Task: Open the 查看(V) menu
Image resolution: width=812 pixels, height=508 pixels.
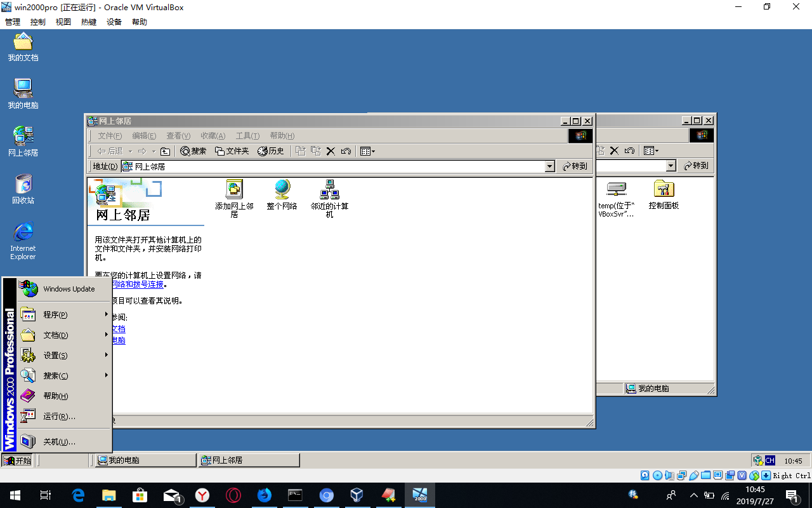Action: pos(178,136)
